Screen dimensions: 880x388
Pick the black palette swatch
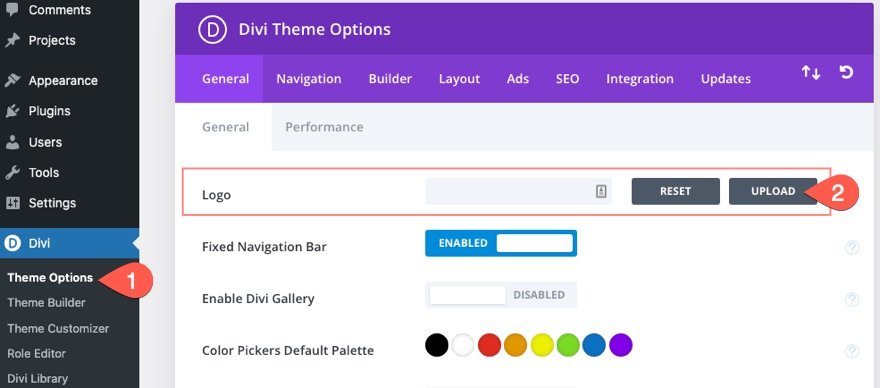point(437,345)
